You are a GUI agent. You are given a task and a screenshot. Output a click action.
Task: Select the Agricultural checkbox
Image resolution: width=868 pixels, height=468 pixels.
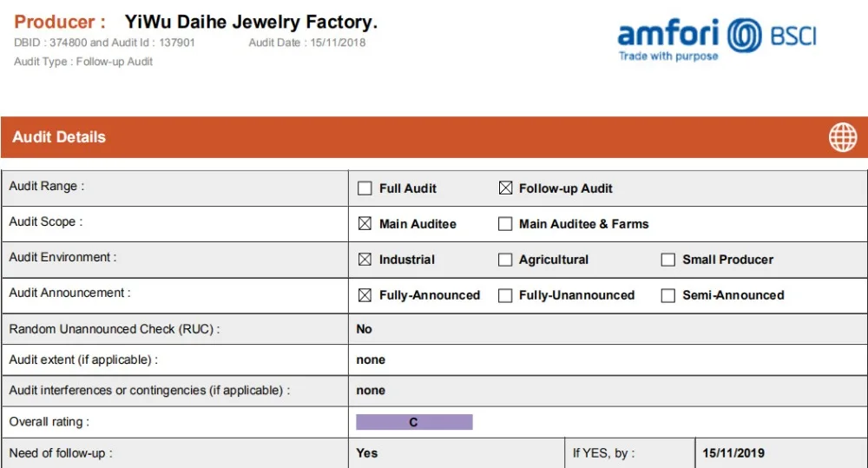pyautogui.click(x=505, y=260)
